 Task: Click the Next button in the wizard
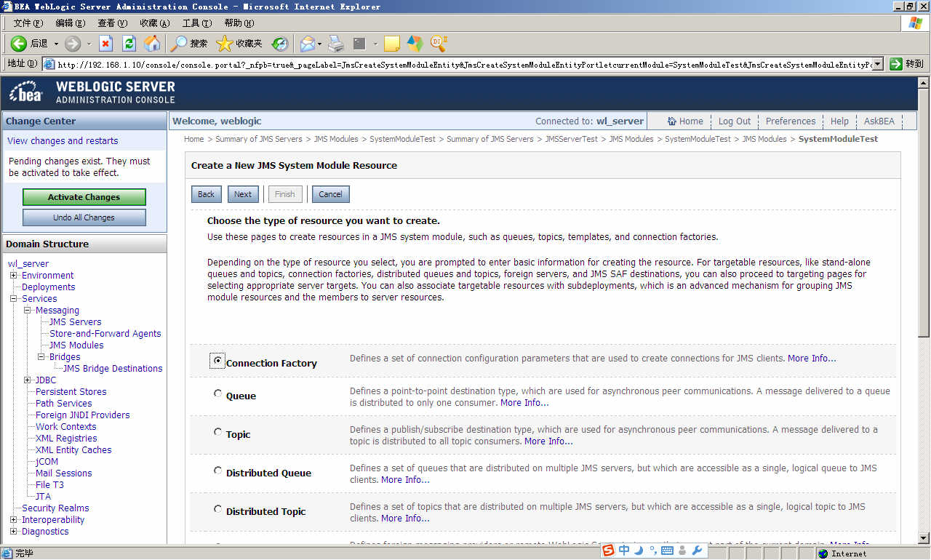[x=243, y=194]
